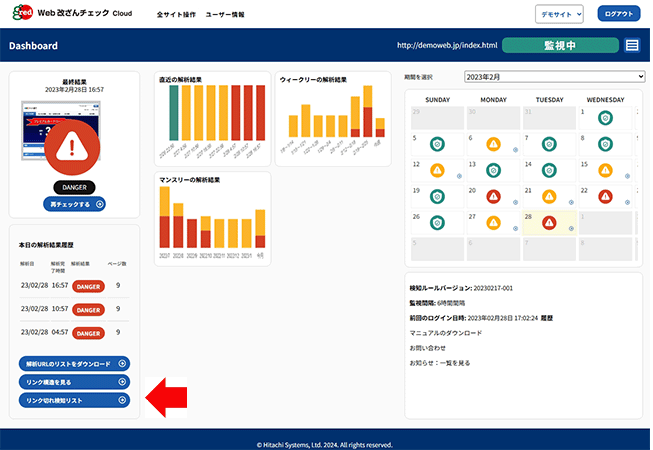Viewport: 653px width, 450px height.
Task: Open the hamburger menu icon beside 監視中
Action: click(x=632, y=45)
